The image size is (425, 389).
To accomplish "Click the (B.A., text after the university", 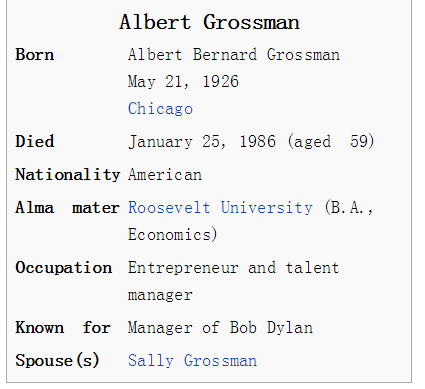I will coord(349,208).
